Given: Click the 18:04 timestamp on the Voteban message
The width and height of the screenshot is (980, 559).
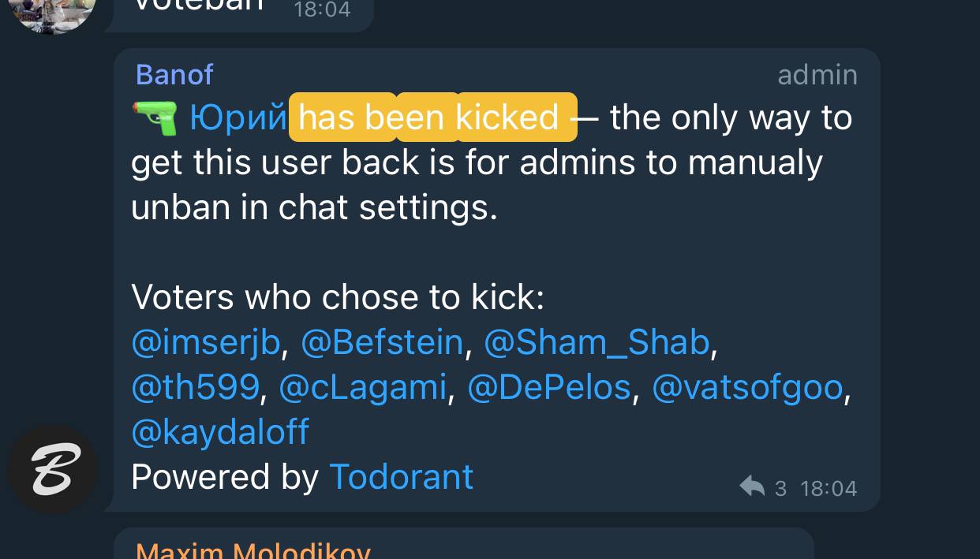Looking at the screenshot, I should [322, 10].
